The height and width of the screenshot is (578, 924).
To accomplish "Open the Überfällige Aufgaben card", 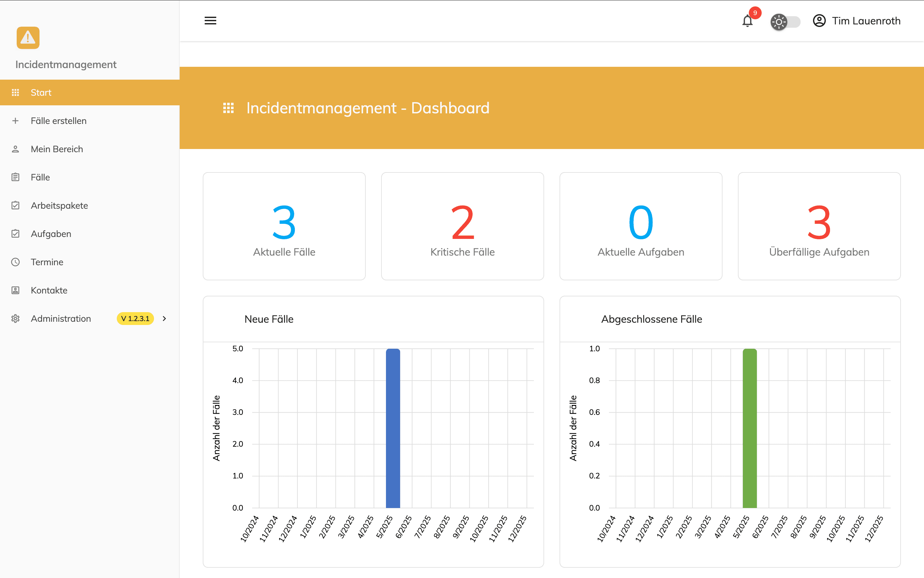I will click(819, 226).
